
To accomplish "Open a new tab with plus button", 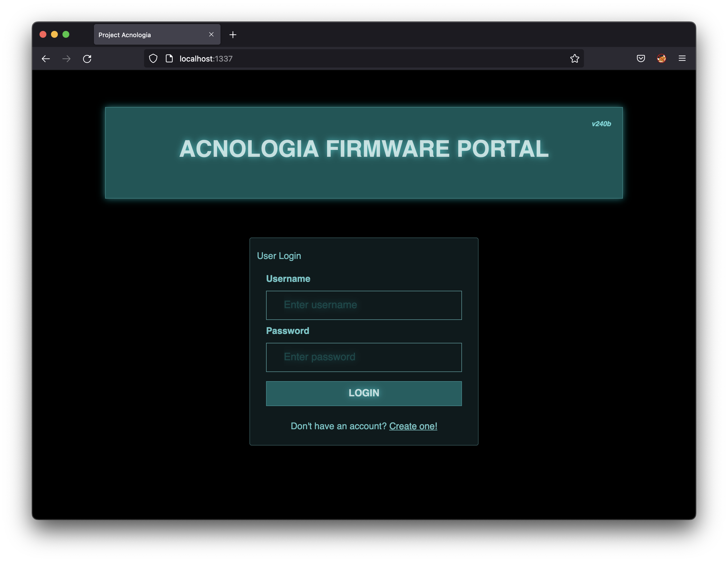I will pos(233,35).
